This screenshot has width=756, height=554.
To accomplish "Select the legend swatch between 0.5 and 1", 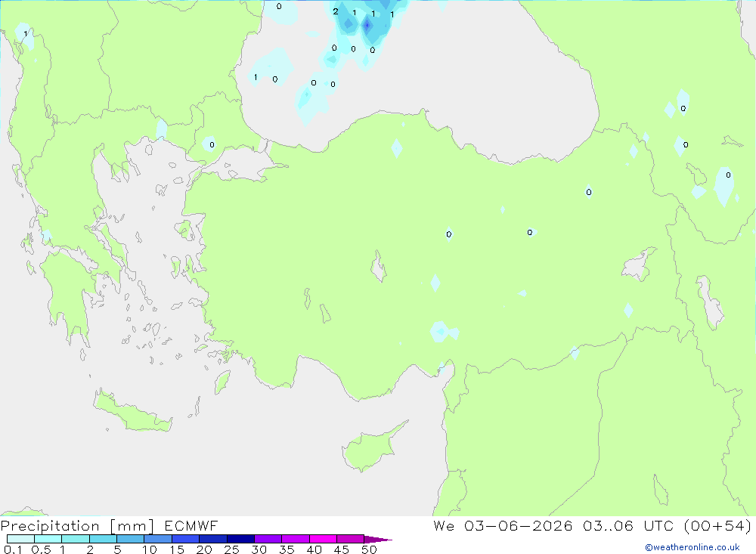I will point(48,539).
